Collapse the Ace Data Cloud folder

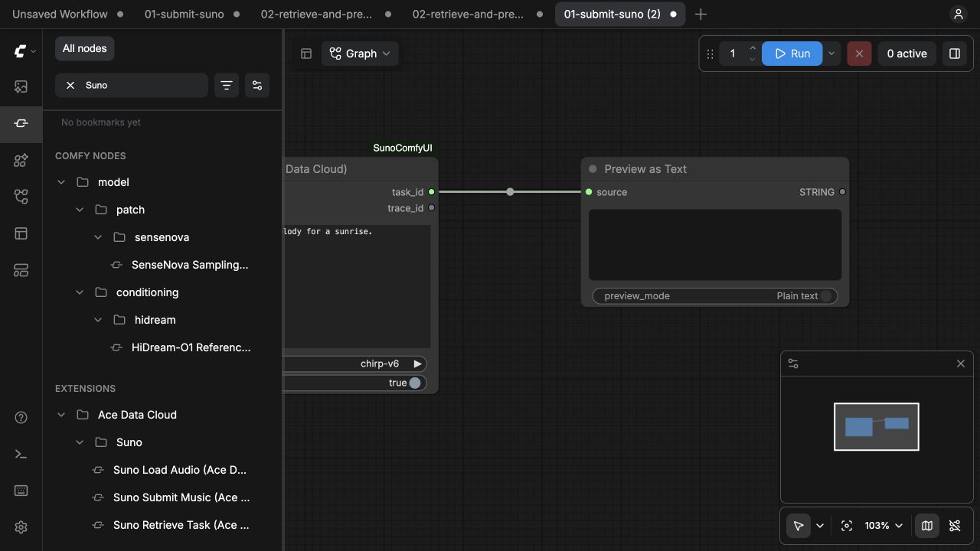[x=61, y=415]
